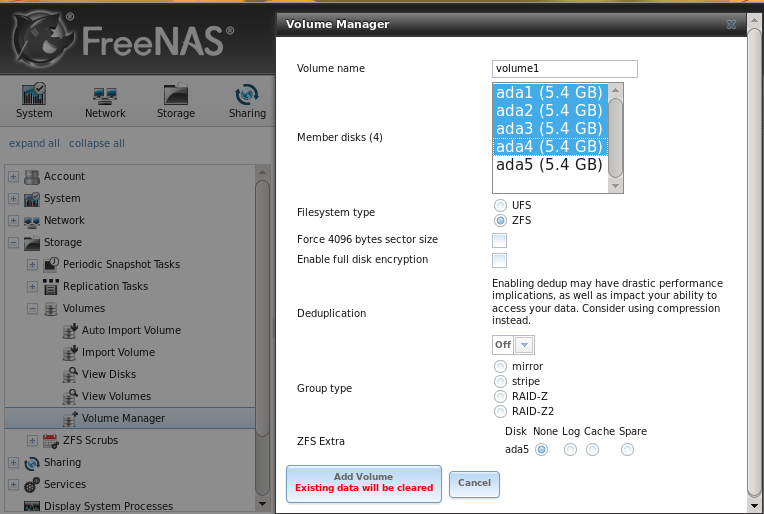Enable Force 4096 bytes sector size
This screenshot has width=764, height=514.
point(499,240)
